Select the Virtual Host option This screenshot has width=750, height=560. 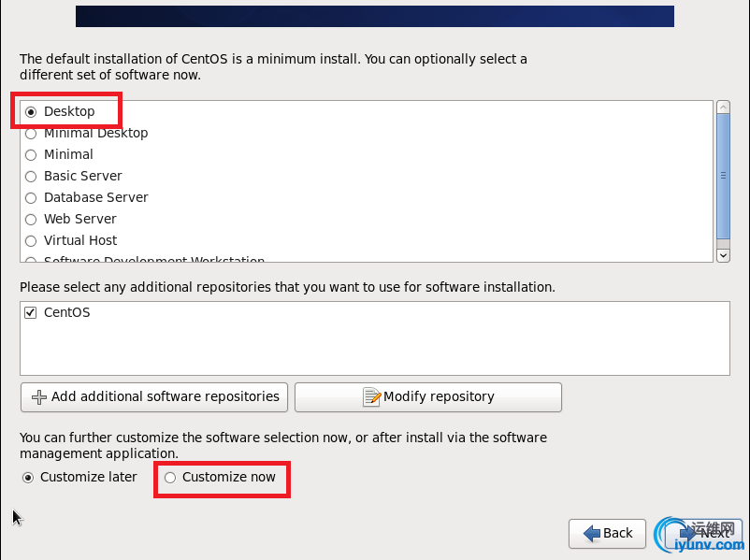point(31,240)
